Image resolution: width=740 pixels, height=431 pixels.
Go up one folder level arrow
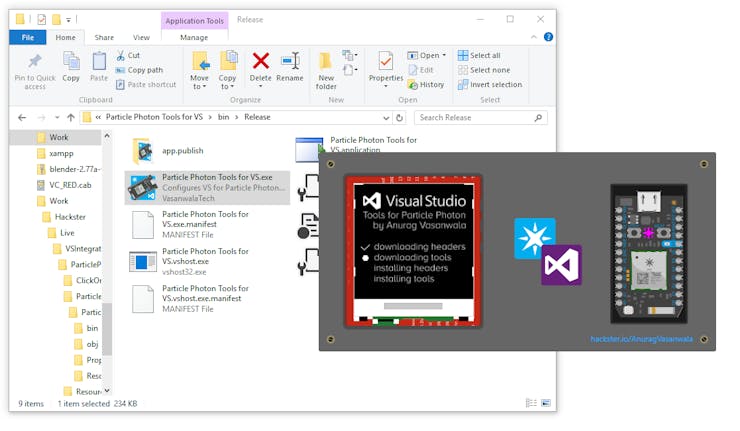71,118
